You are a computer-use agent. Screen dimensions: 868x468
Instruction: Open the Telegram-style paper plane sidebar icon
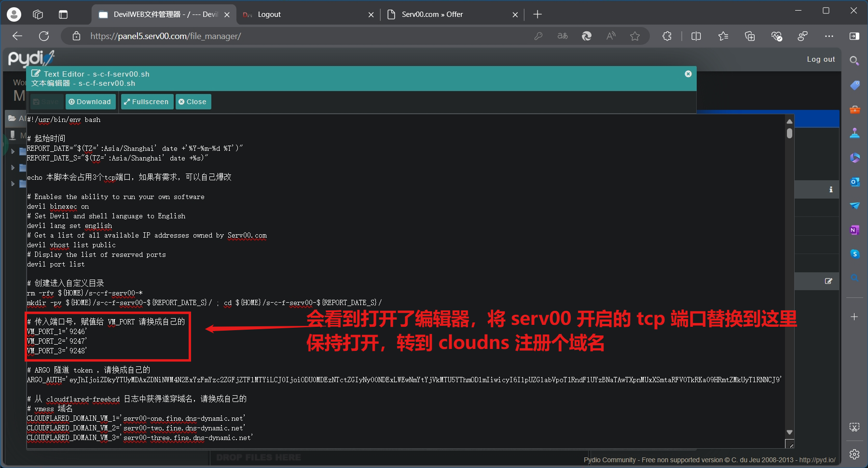[x=854, y=206]
